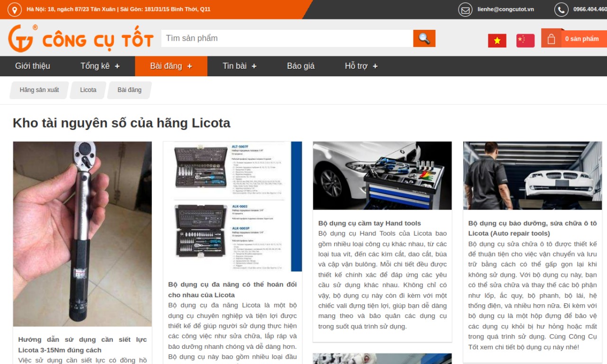Screen dimensions: 607x364
Task: Expand Bài đăng submenu plus sign
Action: coord(190,66)
